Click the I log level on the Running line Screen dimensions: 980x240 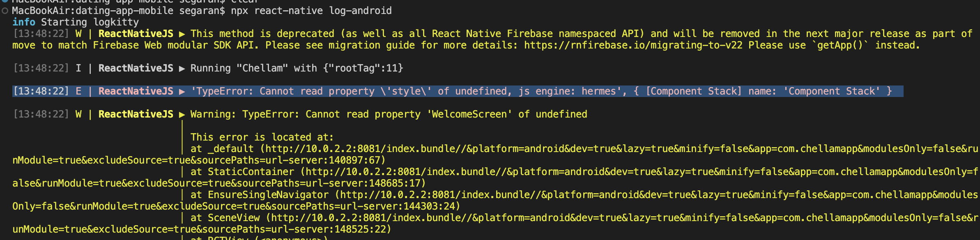tap(78, 68)
